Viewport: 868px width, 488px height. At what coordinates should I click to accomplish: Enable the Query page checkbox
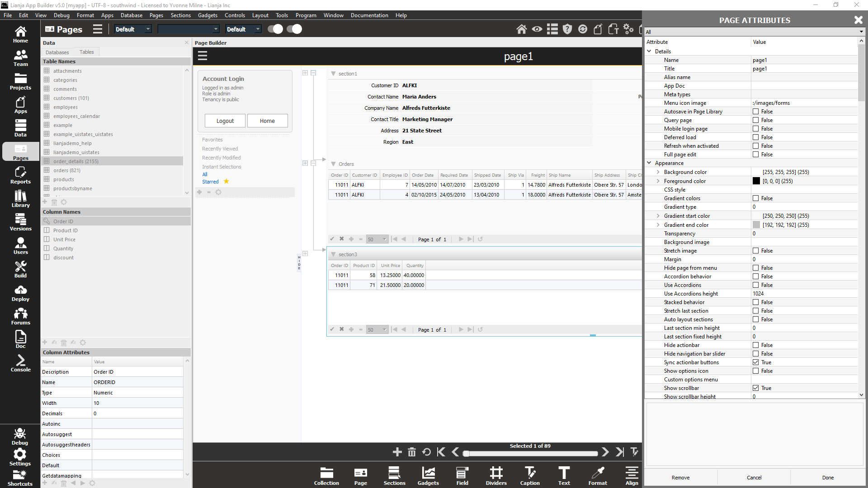(755, 120)
